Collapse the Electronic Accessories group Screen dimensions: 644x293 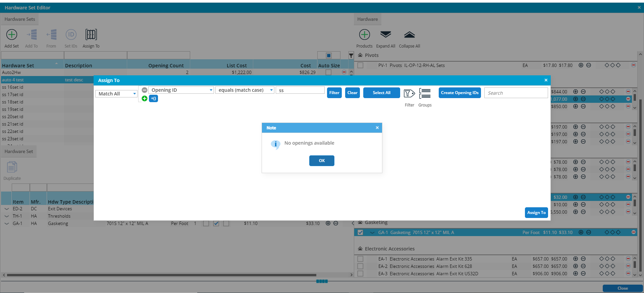[x=360, y=249]
